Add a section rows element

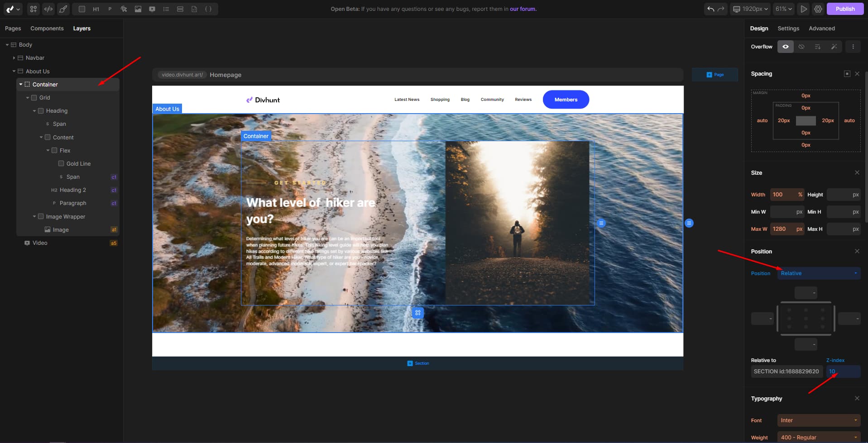(180, 9)
